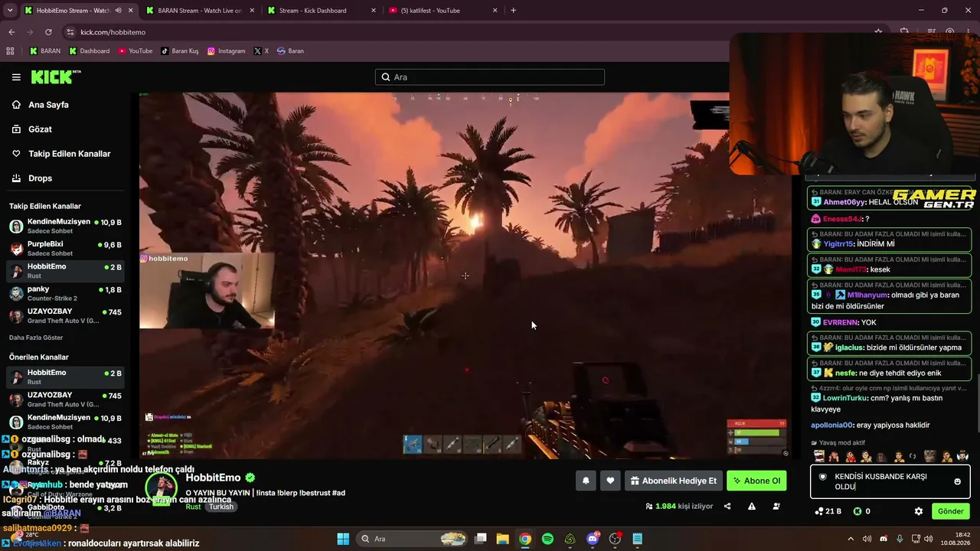Click Abonelik Hediye Et button
Viewport: 980px width, 551px height.
pos(674,481)
